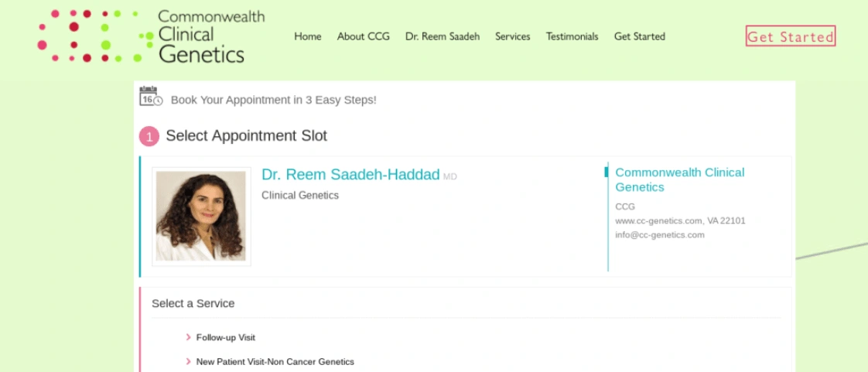Viewport: 868px width, 372px height.
Task: Open the Services menu item
Action: pos(513,36)
